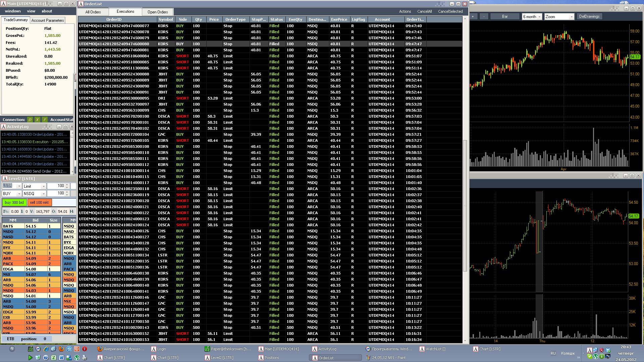Open the Limit order type dropdown
This screenshot has width=644, height=362.
pyautogui.click(x=43, y=186)
